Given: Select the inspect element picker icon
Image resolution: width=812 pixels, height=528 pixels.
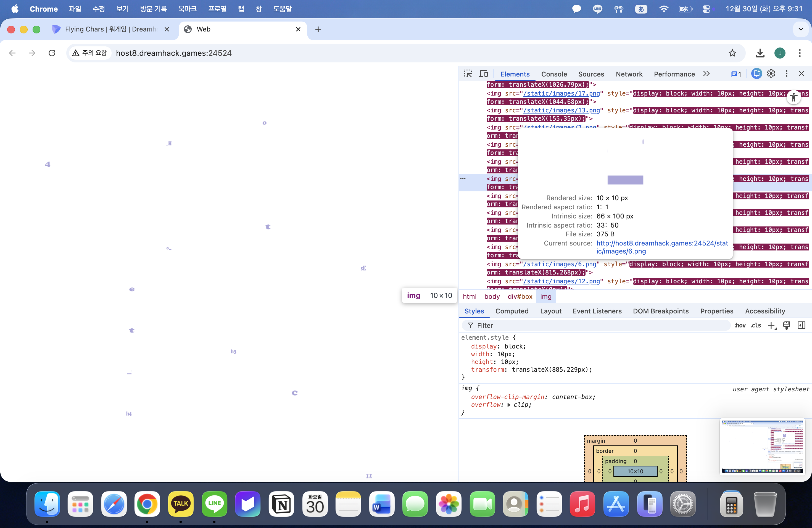Looking at the screenshot, I should coord(468,74).
